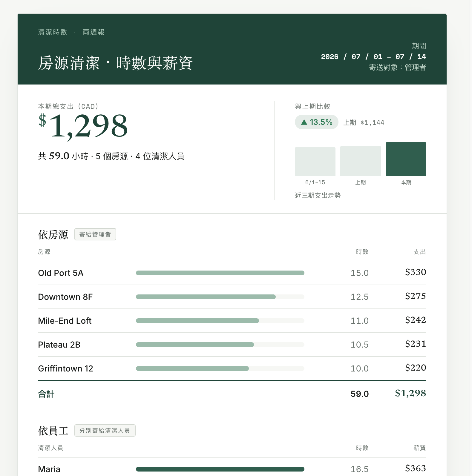
Task: Click the Mile-End Loft hours bar
Action: point(220,321)
